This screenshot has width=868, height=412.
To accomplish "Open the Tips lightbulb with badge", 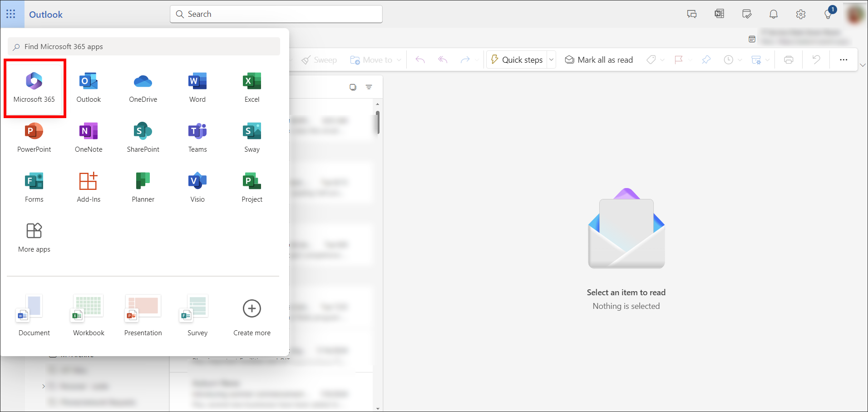I will pyautogui.click(x=829, y=14).
